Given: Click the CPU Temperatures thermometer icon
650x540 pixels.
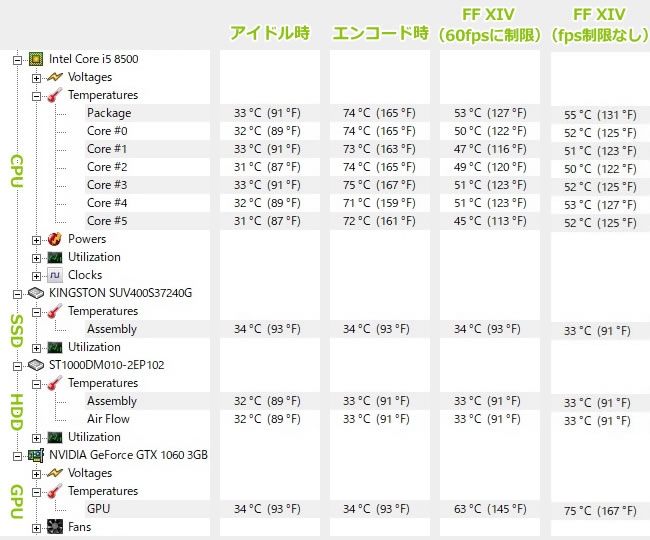Looking at the screenshot, I should click(x=55, y=95).
